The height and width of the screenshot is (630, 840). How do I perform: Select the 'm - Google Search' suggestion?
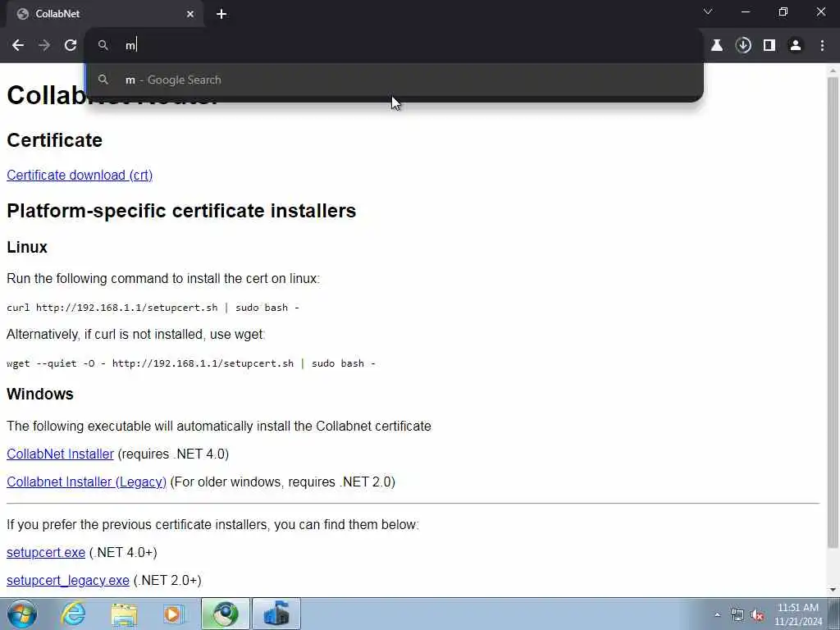(x=395, y=80)
